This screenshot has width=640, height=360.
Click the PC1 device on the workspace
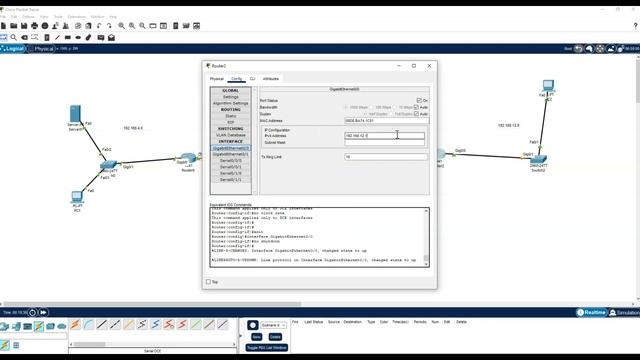tap(77, 197)
